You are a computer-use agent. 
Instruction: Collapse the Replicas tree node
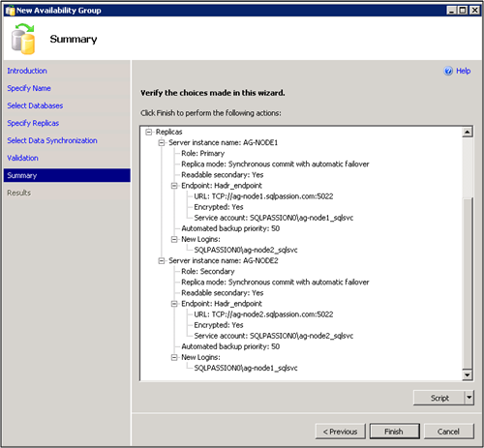[x=149, y=132]
